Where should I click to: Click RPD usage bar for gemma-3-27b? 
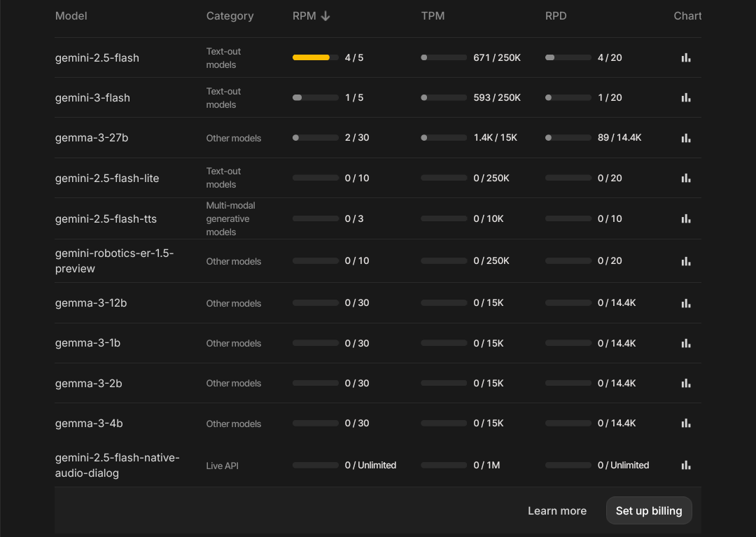tap(568, 137)
